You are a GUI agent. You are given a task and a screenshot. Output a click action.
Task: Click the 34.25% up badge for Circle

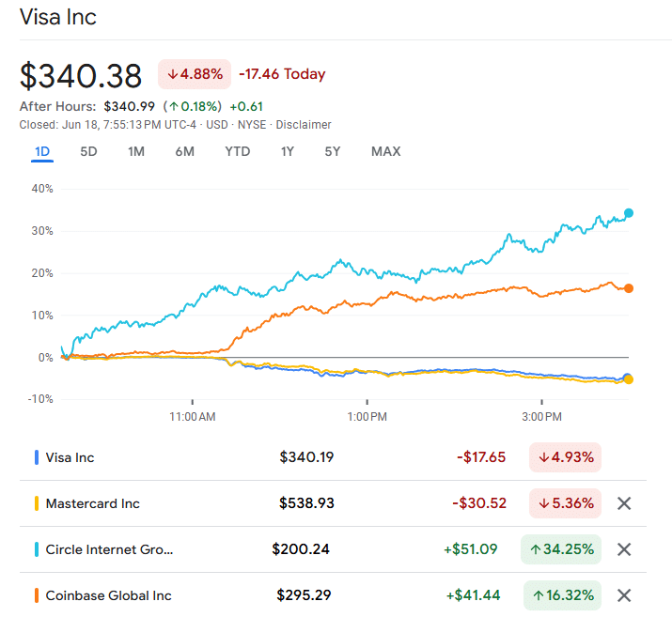click(x=561, y=549)
